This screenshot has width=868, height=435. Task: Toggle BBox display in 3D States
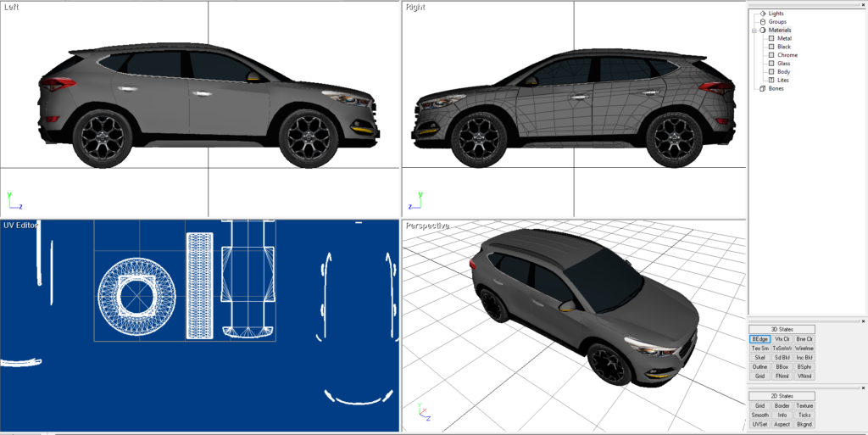[x=782, y=367]
